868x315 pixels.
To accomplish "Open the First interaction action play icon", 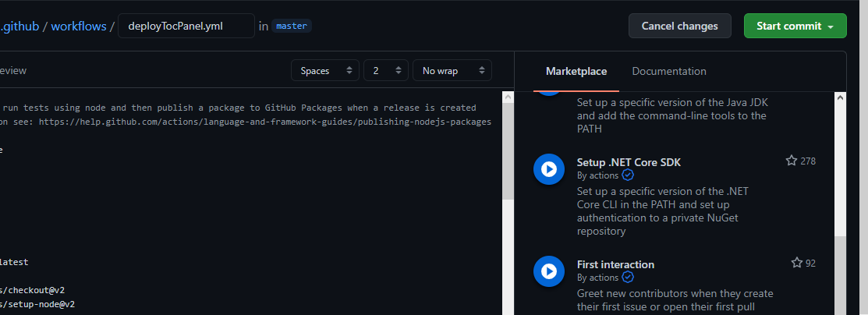I will point(548,271).
